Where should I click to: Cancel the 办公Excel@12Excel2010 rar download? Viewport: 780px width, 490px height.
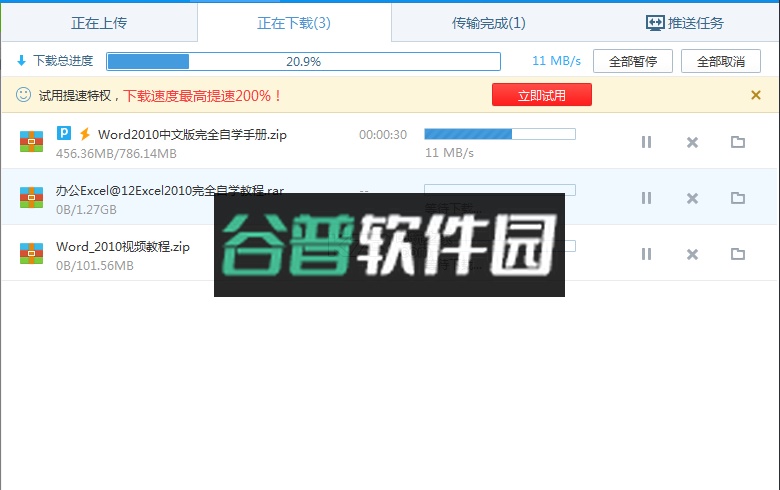point(692,198)
